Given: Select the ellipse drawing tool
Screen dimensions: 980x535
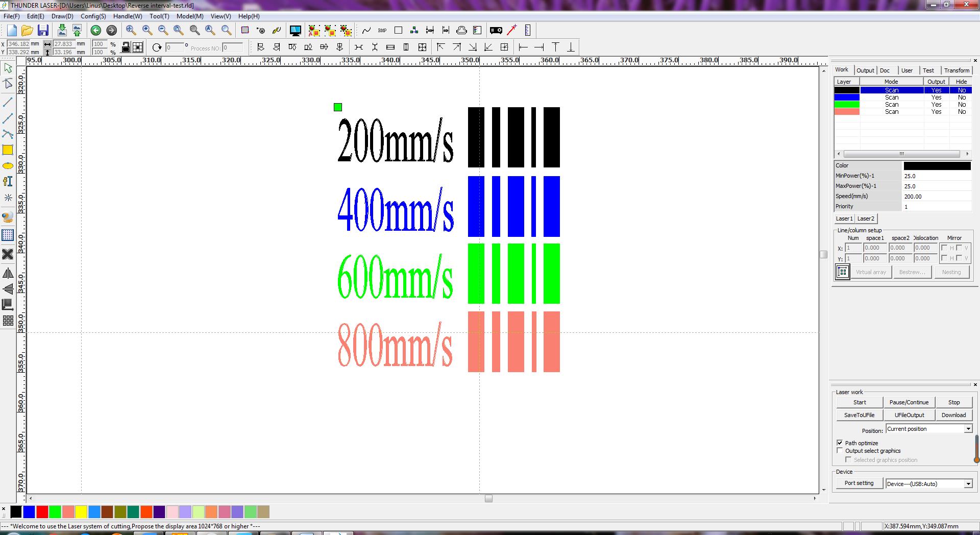Looking at the screenshot, I should (8, 166).
